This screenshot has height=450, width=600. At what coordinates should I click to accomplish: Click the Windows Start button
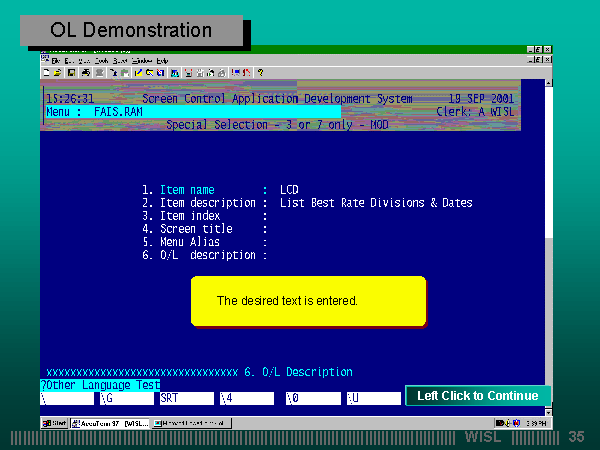click(53, 423)
